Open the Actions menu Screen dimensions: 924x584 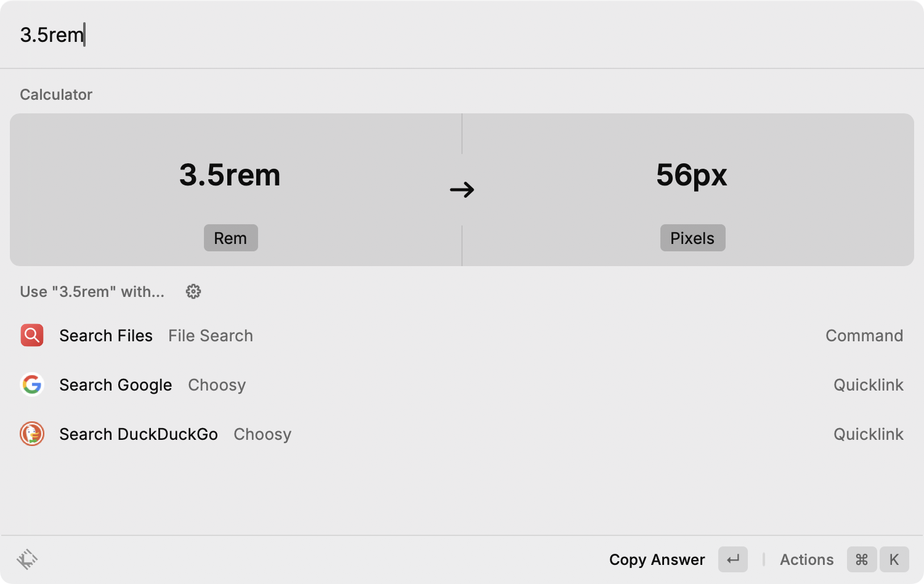[806, 559]
